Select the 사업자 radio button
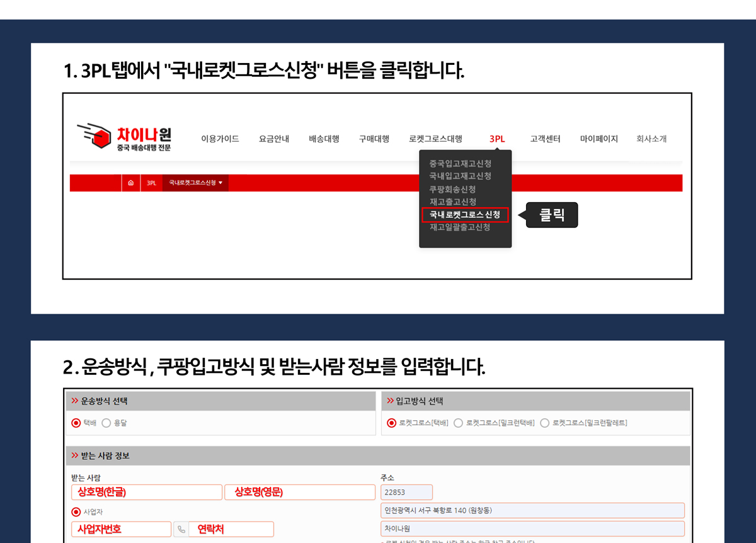 click(x=76, y=512)
